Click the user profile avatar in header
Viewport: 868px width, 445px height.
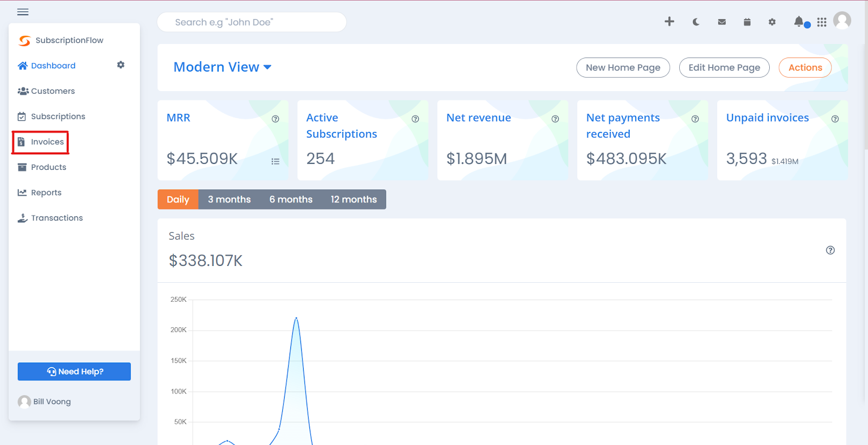(842, 21)
